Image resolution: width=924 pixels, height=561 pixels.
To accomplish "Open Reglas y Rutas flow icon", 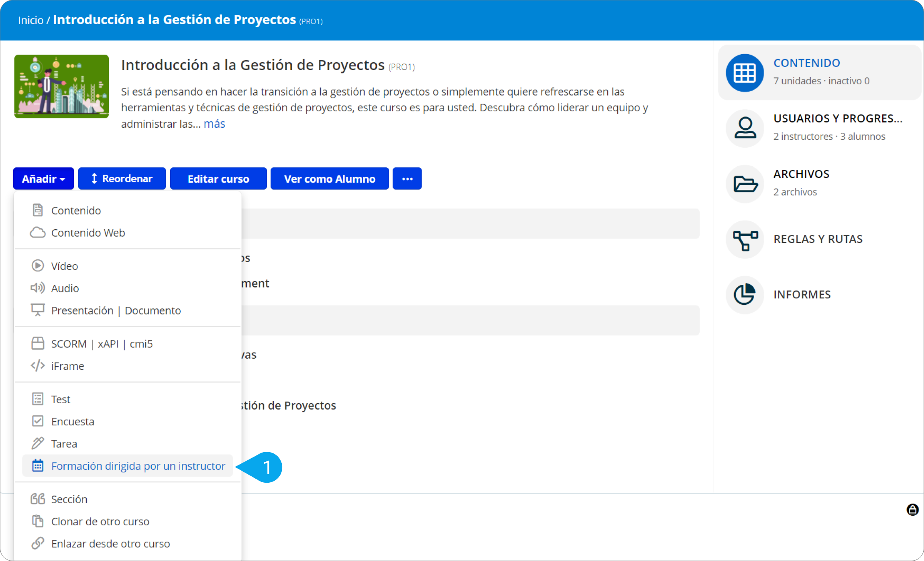I will [745, 240].
